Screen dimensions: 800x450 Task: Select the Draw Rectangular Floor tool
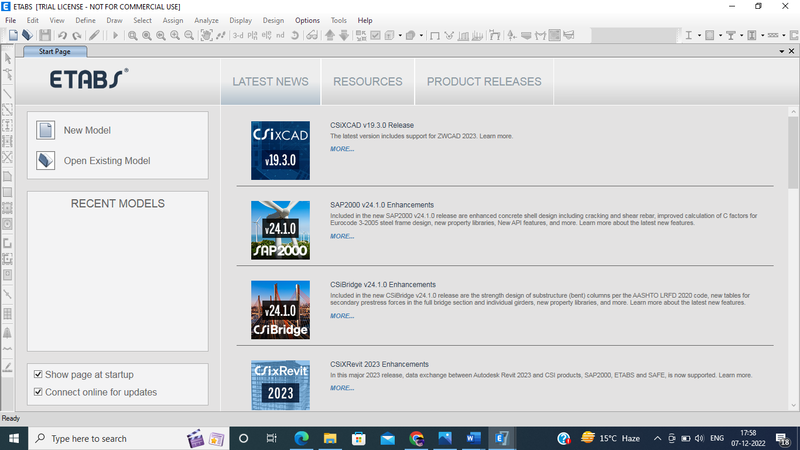[x=8, y=192]
